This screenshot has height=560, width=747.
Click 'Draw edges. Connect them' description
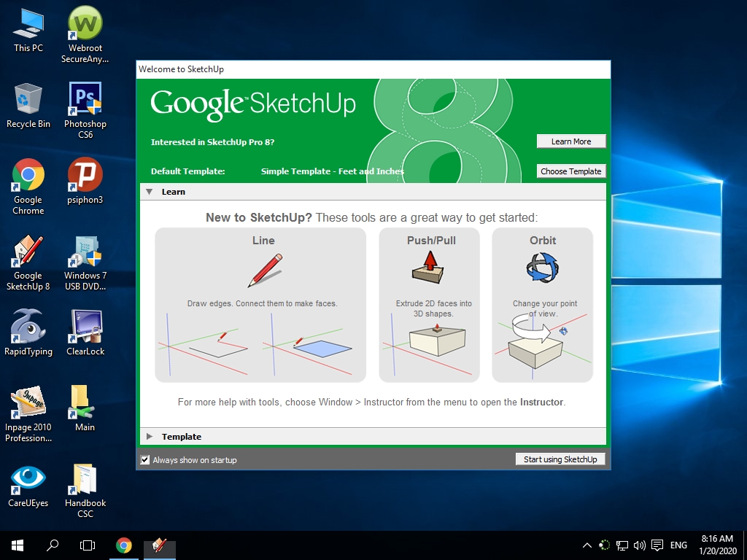click(262, 303)
